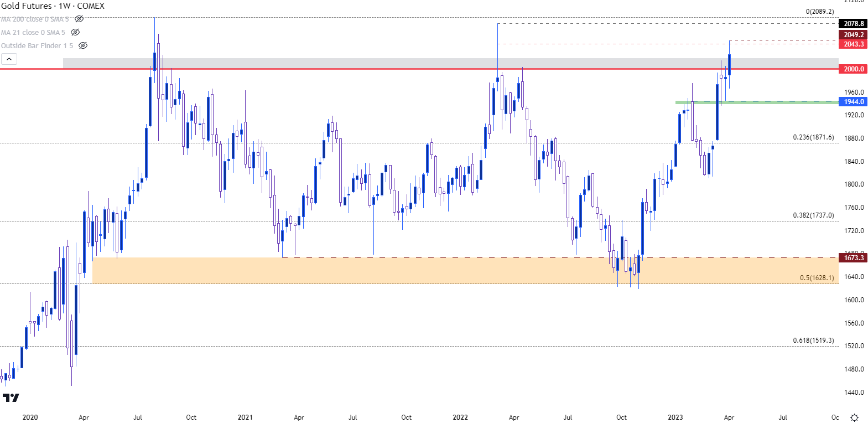
Task: Toggle visibility eye of MA 21 indicator
Action: point(75,32)
